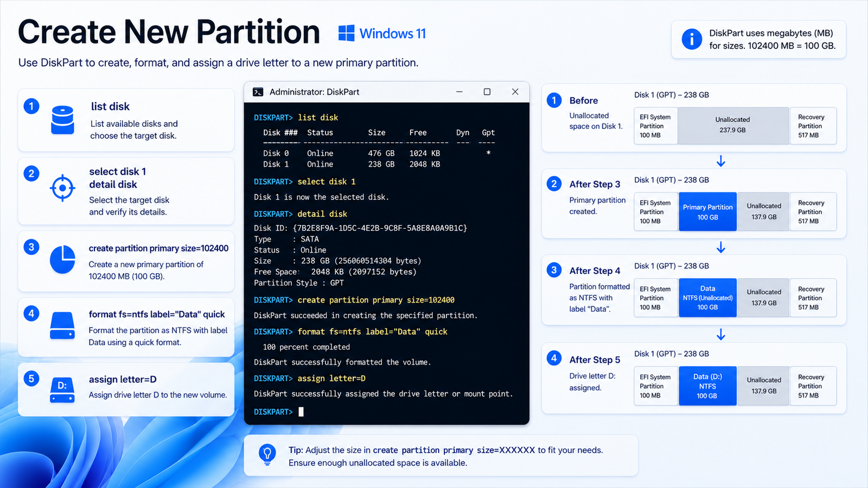Click the 'assign letter=D' terminal command

[x=331, y=378]
